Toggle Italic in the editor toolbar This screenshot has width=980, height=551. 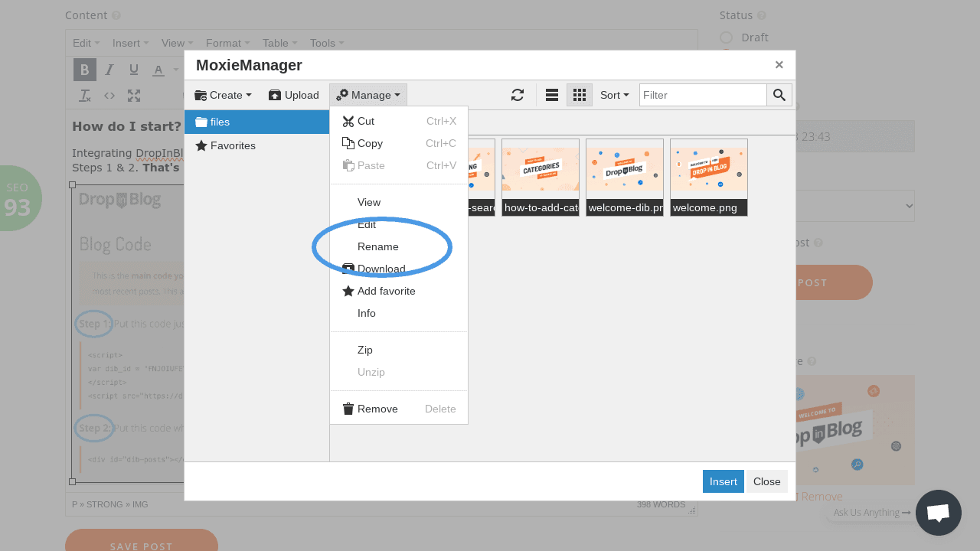tap(109, 70)
